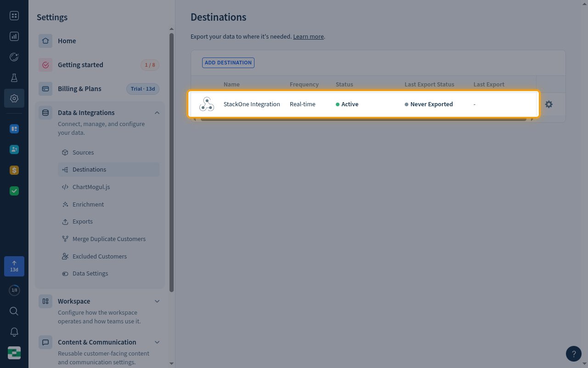Open the StackOne Integration gear settings
588x368 pixels.
click(x=548, y=104)
